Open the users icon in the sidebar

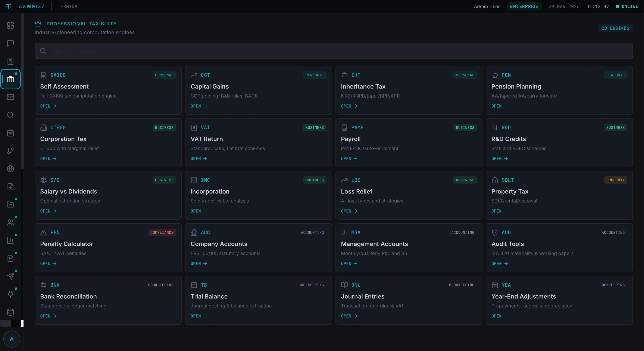(10, 222)
